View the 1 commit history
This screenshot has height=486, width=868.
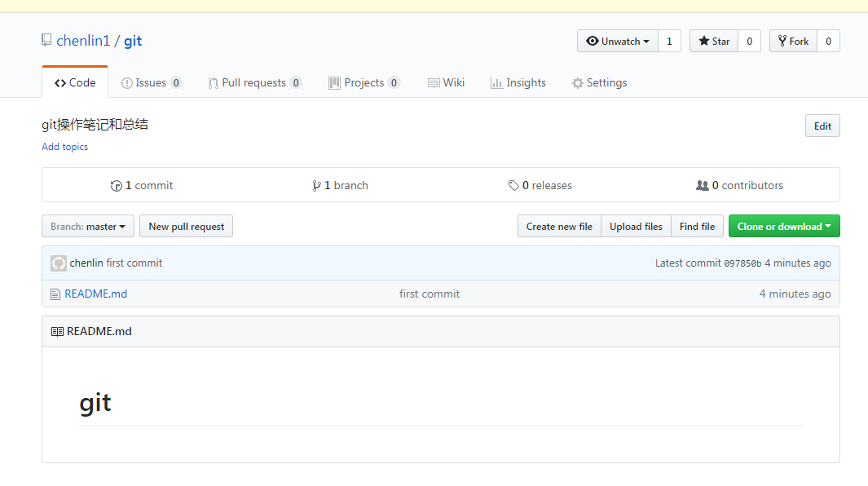tap(142, 186)
